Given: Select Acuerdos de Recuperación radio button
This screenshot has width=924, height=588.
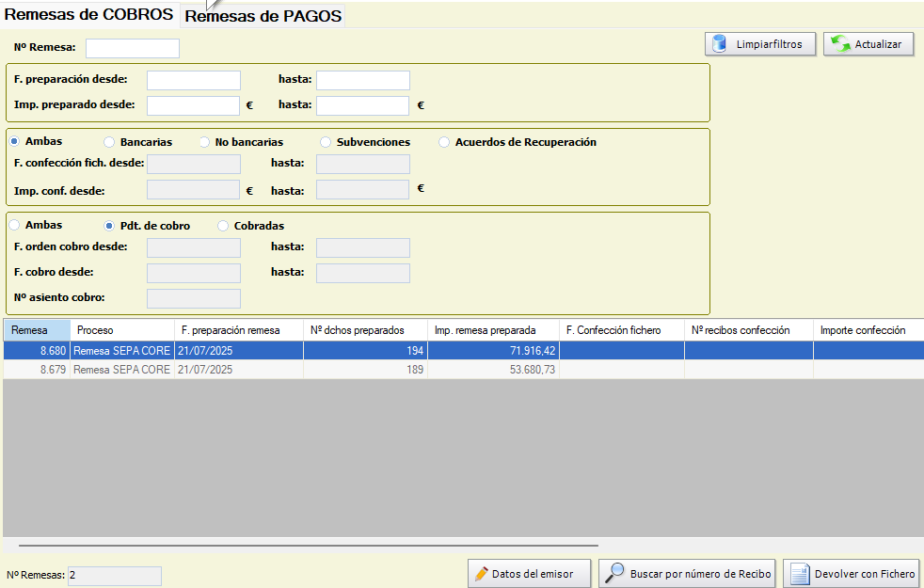Looking at the screenshot, I should pyautogui.click(x=444, y=142).
